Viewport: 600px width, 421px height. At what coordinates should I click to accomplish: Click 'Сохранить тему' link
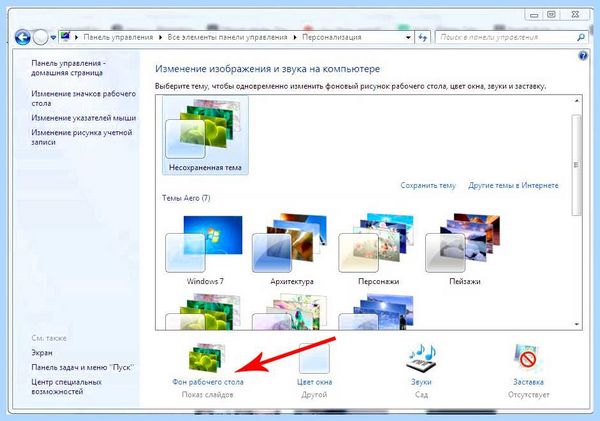tap(428, 185)
